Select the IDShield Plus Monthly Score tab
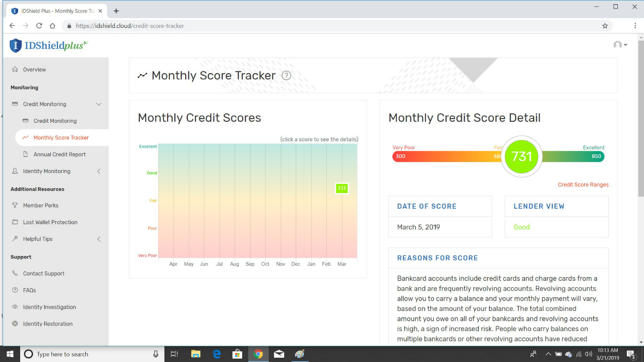 (x=56, y=11)
